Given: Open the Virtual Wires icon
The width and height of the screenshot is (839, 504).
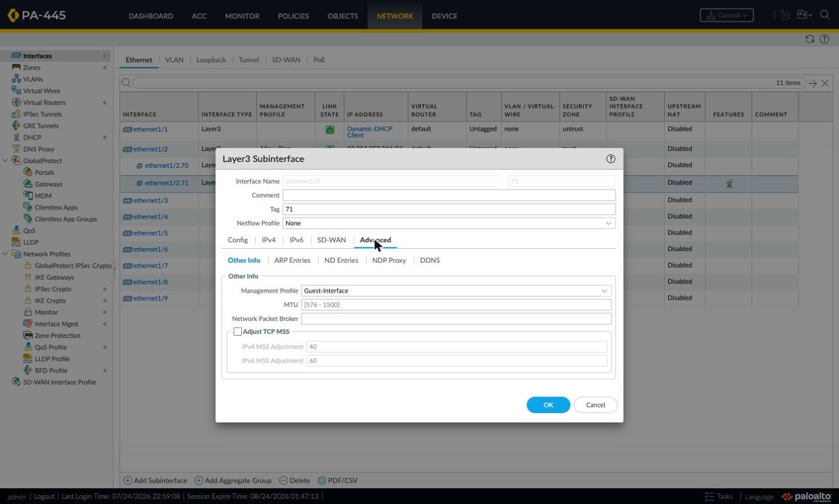Looking at the screenshot, I should pos(16,91).
